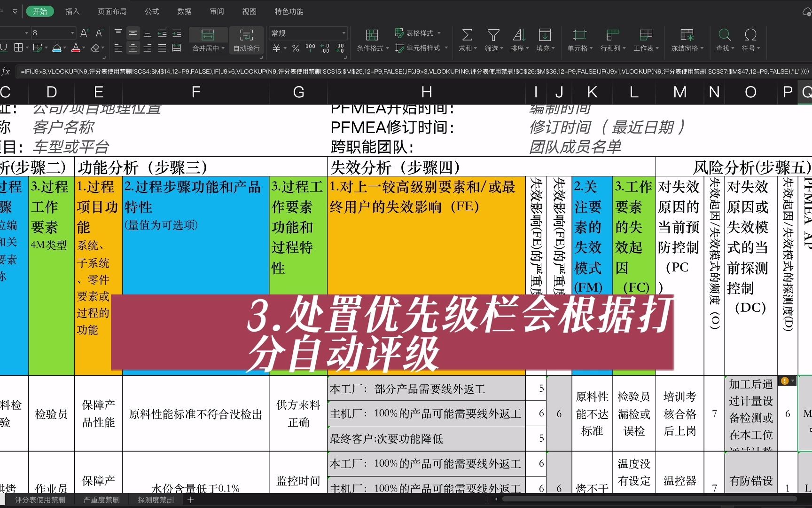812x508 pixels.
Task: Align text to the right
Action: pyautogui.click(x=148, y=48)
